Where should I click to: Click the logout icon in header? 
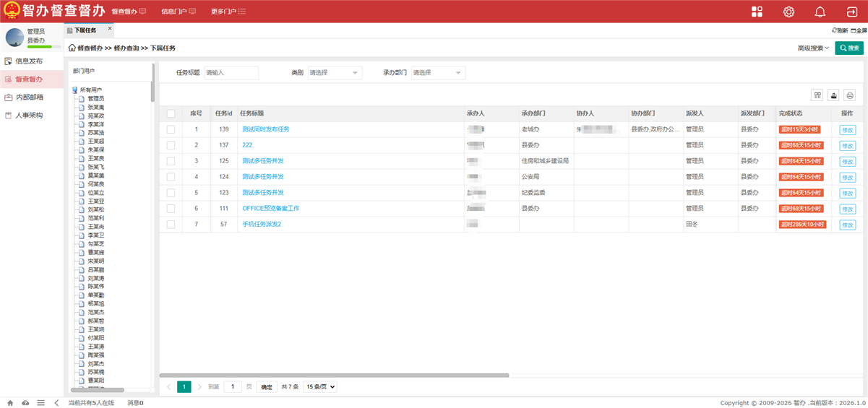tap(851, 12)
